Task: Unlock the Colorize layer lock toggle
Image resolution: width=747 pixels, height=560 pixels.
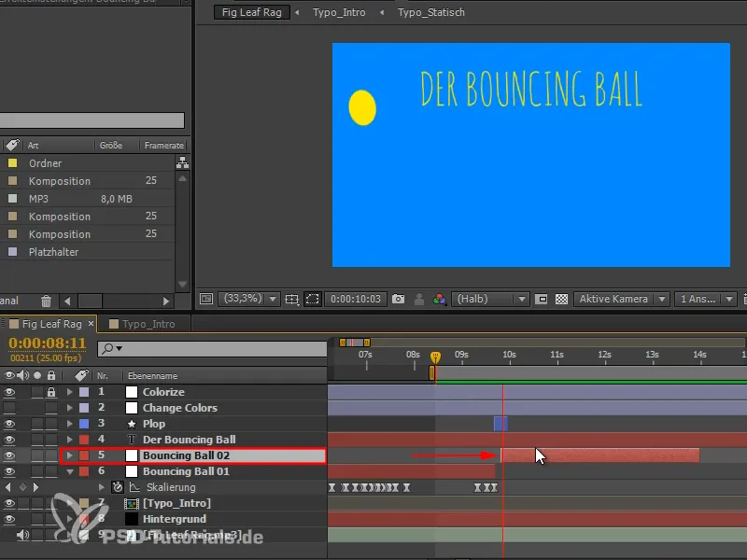Action: click(x=51, y=392)
